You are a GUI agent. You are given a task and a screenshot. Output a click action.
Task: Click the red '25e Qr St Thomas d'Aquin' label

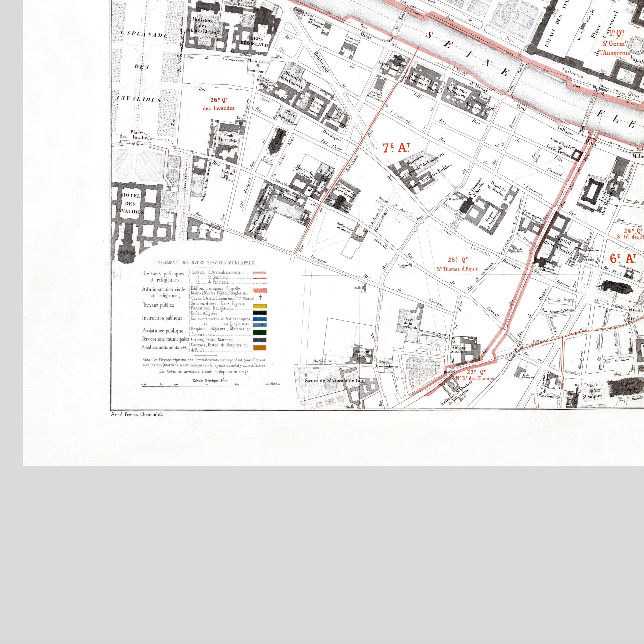pos(457,264)
